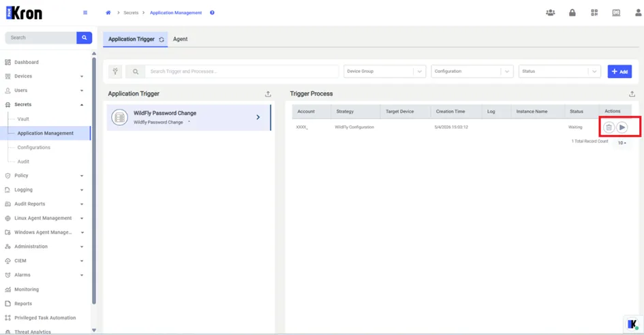Image resolution: width=644 pixels, height=335 pixels.
Task: Change page size dropdown showing 10
Action: click(622, 143)
